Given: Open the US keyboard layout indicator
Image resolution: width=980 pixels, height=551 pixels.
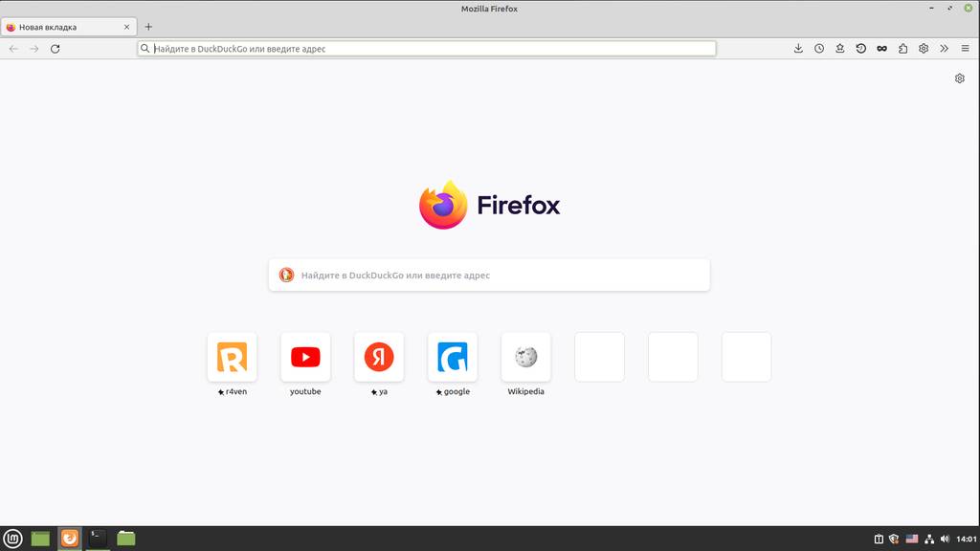Looking at the screenshot, I should click(x=911, y=539).
